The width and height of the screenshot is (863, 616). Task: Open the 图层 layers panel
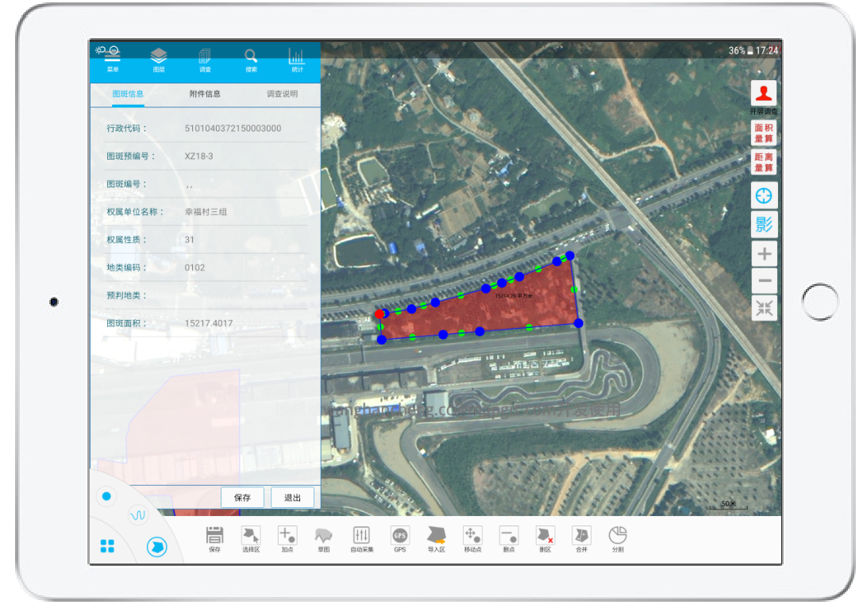[159, 60]
